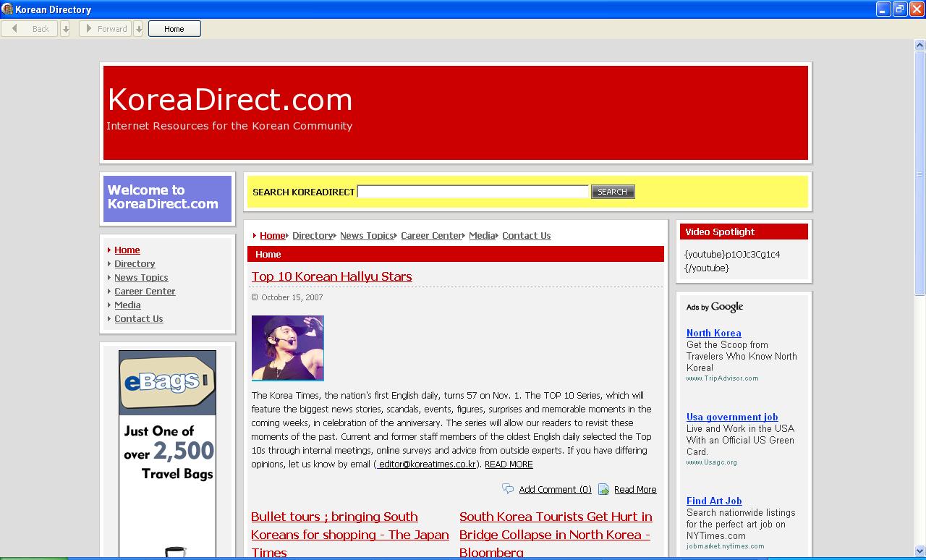Click the Ads by Google label
Screen dimensions: 926x560
pos(715,307)
